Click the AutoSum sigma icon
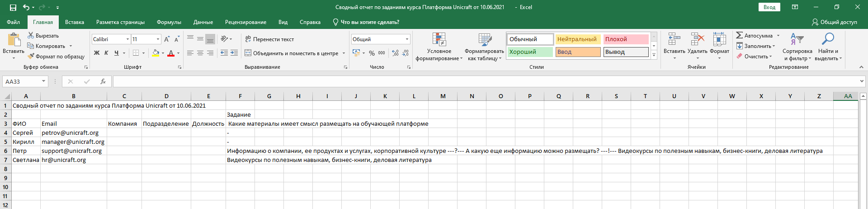Viewport: 868px width, 209px height. point(740,35)
